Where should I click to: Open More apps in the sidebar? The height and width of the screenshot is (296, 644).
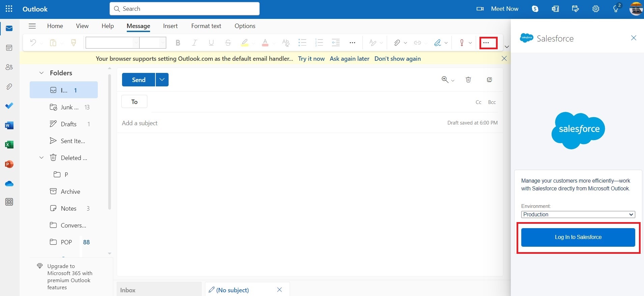[9, 202]
